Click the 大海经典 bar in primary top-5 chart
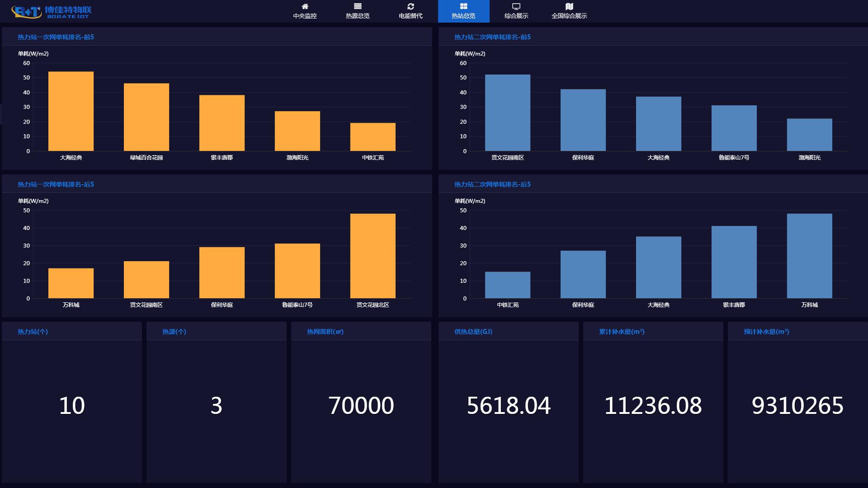868x488 pixels. click(71, 111)
